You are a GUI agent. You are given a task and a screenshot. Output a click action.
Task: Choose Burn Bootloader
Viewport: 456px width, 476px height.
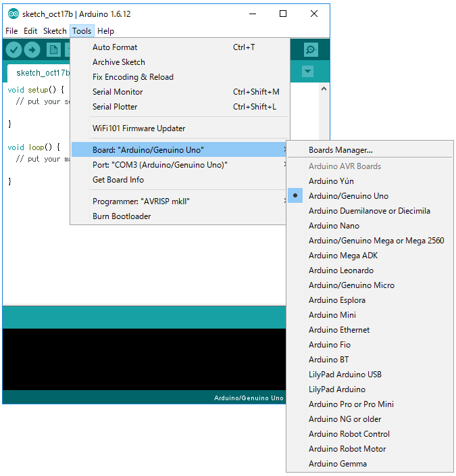(x=180, y=216)
